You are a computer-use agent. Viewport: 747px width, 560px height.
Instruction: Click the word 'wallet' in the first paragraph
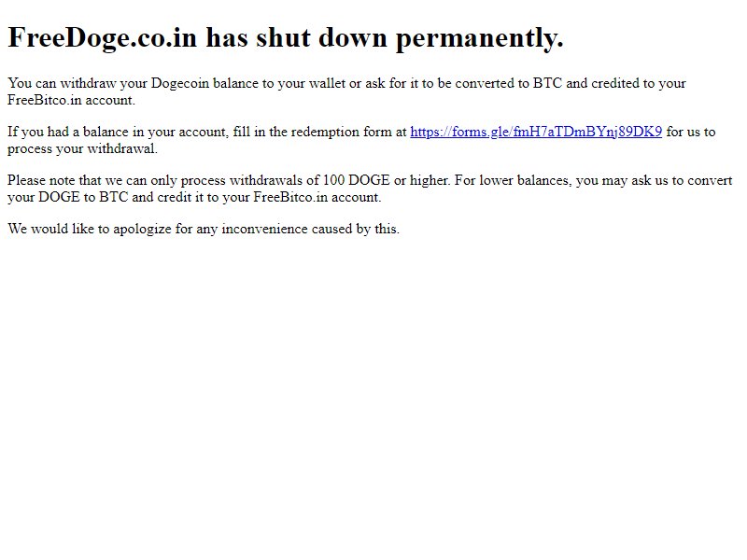[x=328, y=83]
